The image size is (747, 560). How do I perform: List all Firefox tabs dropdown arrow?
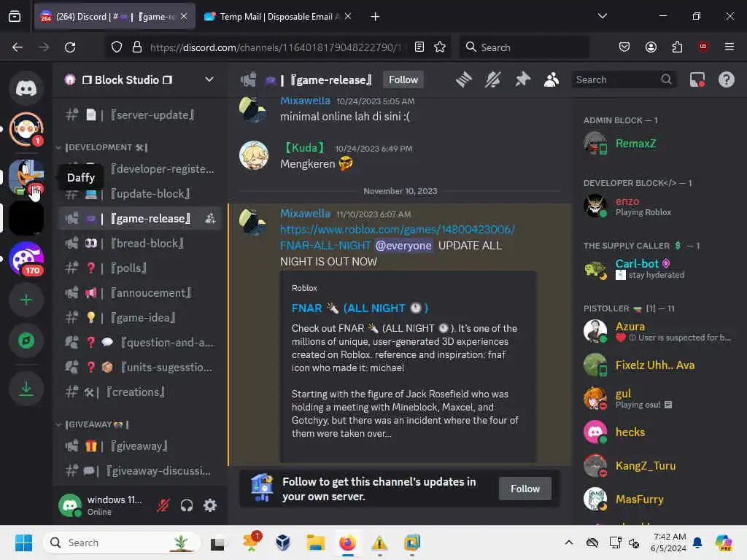602,17
